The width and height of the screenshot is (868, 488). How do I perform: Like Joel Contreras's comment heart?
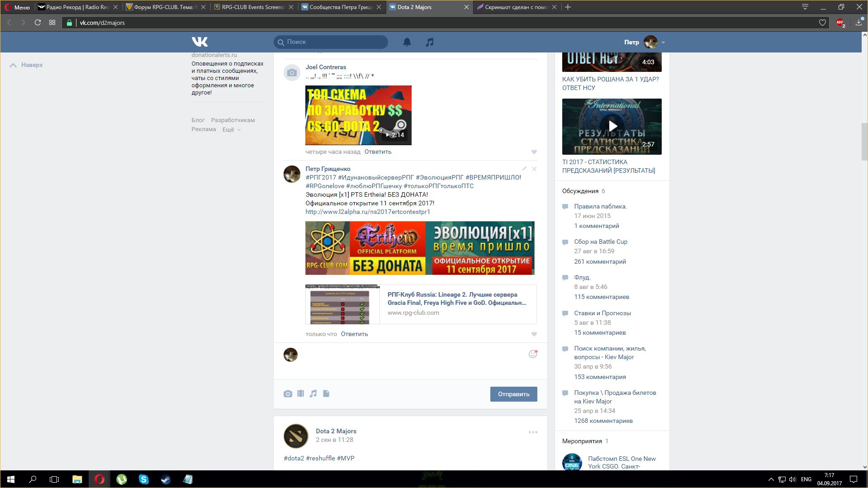click(x=534, y=152)
